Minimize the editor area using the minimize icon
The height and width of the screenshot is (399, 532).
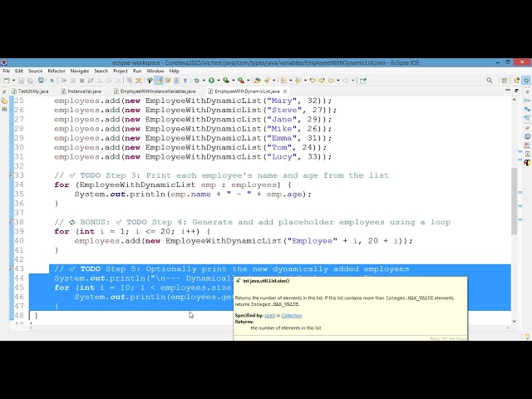pos(508,91)
